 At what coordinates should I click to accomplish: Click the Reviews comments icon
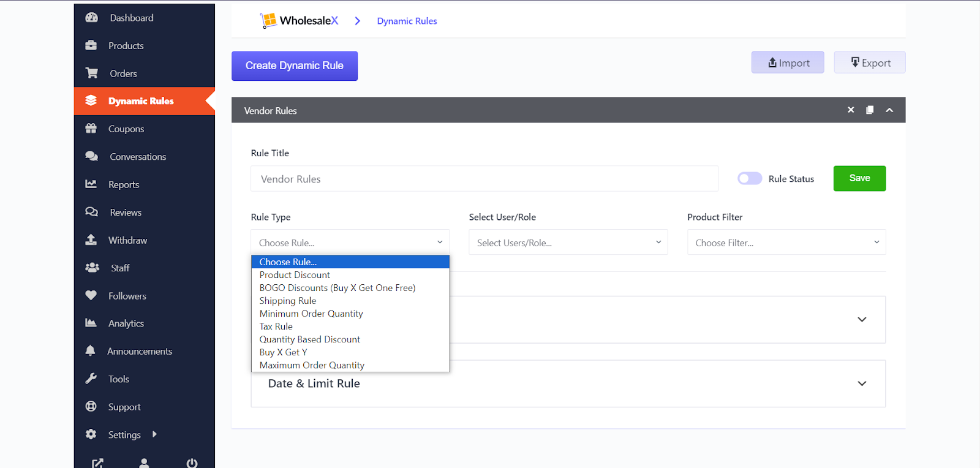point(92,212)
